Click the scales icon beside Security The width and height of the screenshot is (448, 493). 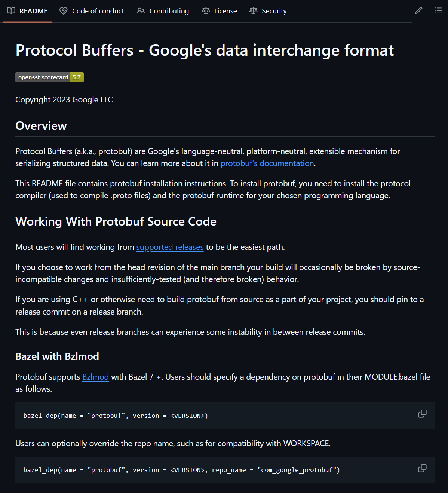pyautogui.click(x=253, y=11)
